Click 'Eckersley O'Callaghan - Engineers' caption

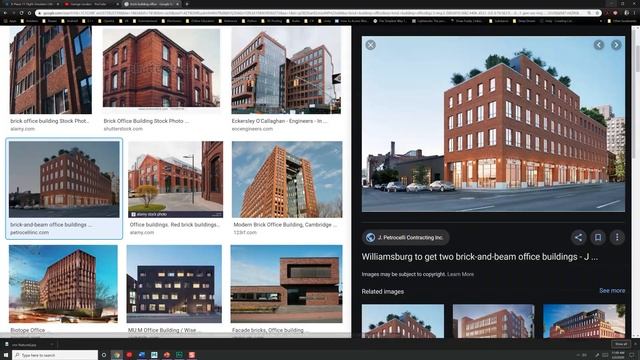pos(279,121)
